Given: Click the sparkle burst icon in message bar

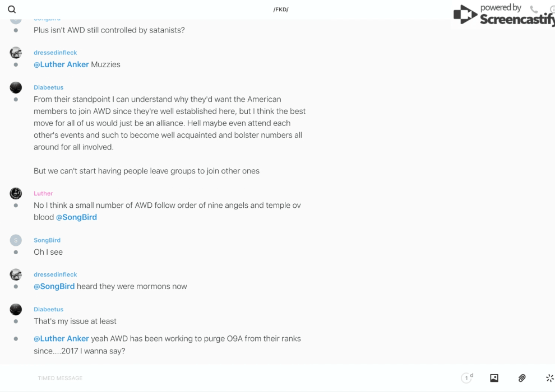Looking at the screenshot, I should pos(549,378).
